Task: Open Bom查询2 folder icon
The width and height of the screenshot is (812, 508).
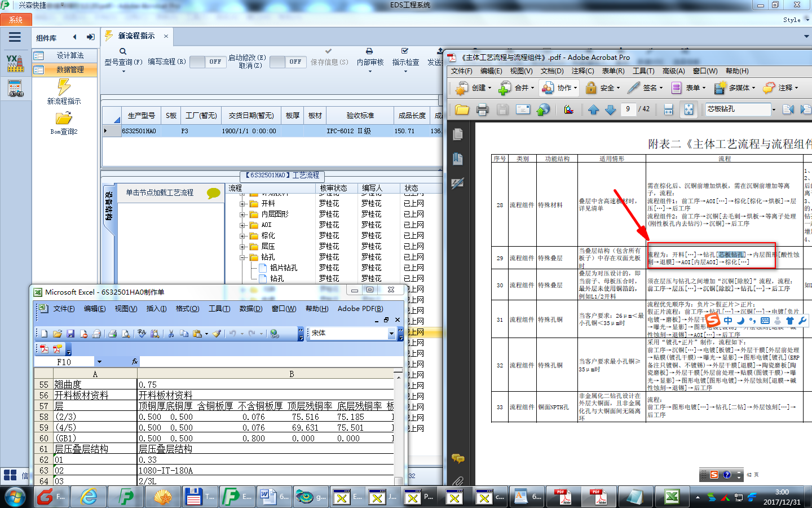Action: 64,118
